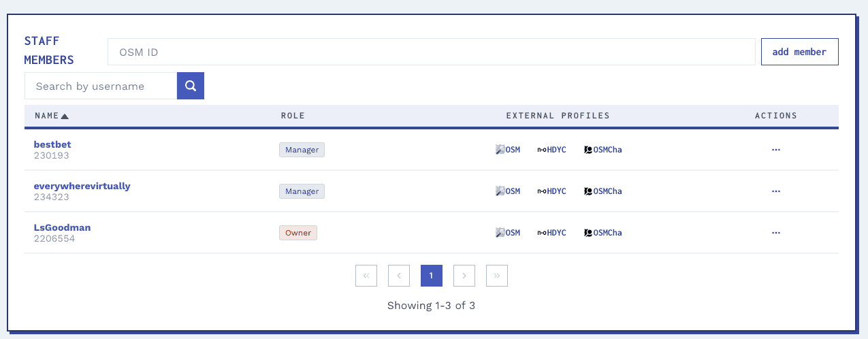Click the add member button

tap(799, 52)
